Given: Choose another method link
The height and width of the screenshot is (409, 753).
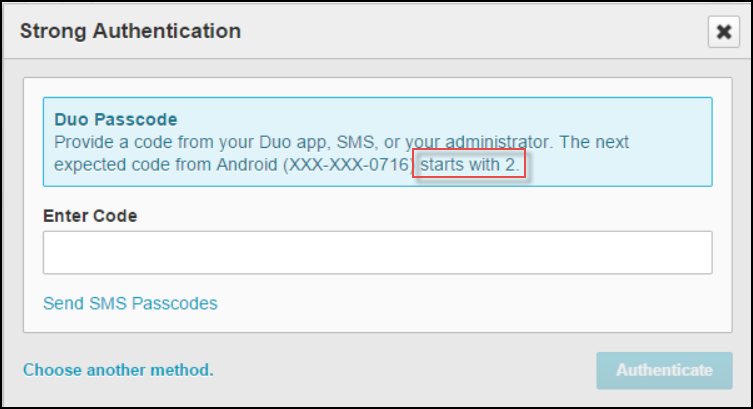Looking at the screenshot, I should [118, 370].
